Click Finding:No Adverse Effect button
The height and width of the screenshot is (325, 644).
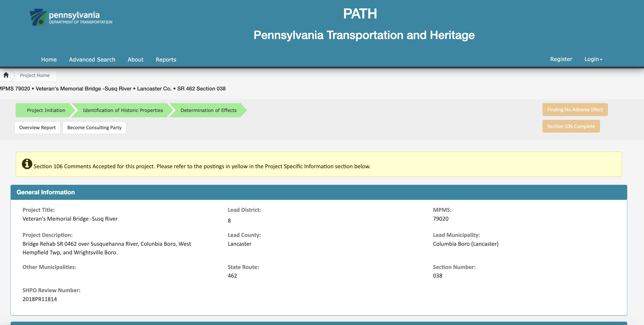pos(575,110)
